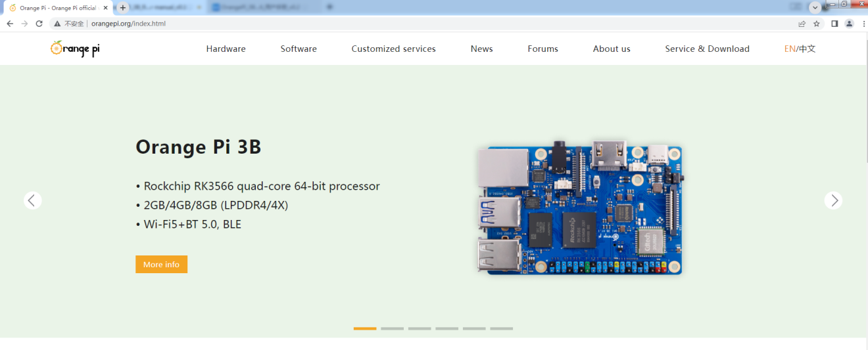Select the second carousel indicator bar
Screen dimensions: 868x350
pos(392,328)
